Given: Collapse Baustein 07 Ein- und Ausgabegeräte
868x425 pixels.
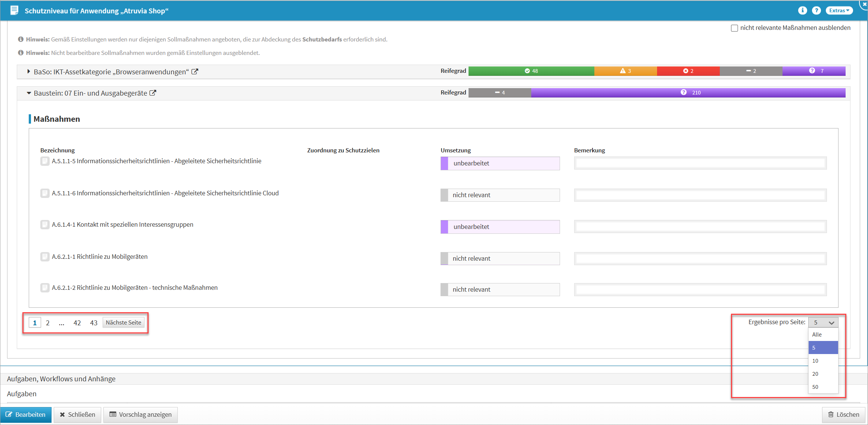Looking at the screenshot, I should point(29,93).
